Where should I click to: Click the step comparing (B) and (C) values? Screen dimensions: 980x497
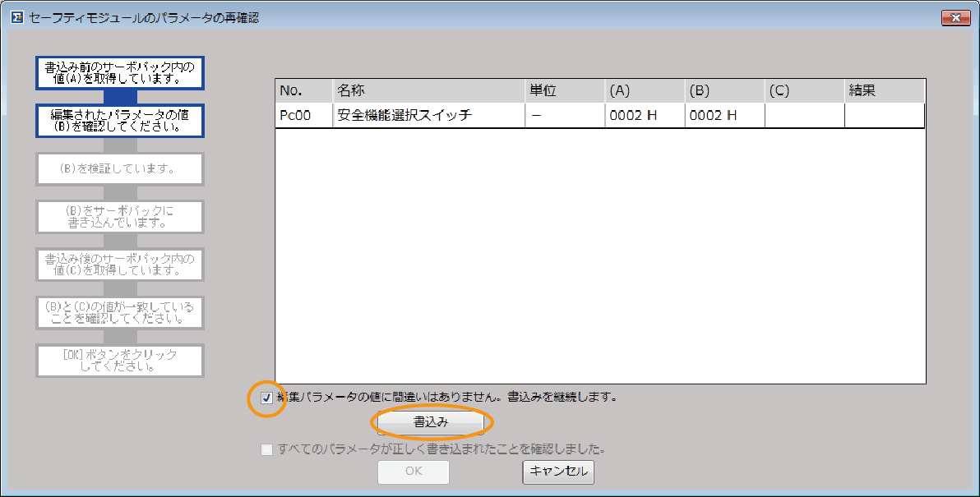119,312
